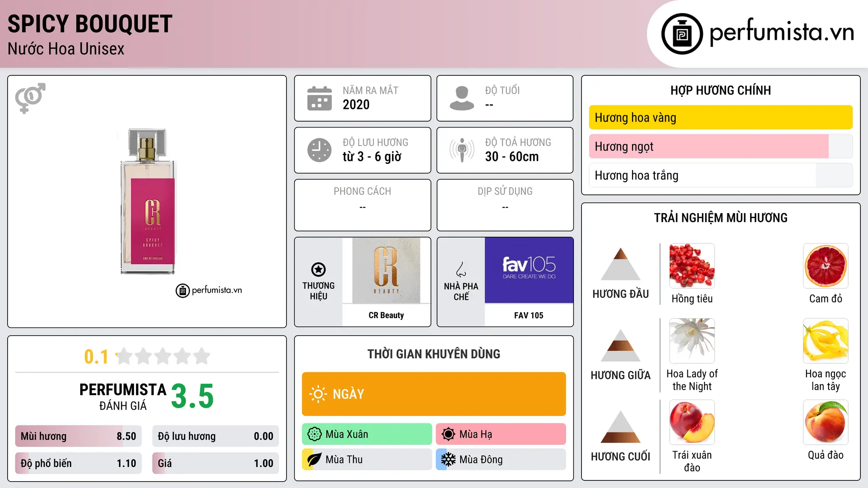Click the 0.1 user rating number

pos(96,357)
